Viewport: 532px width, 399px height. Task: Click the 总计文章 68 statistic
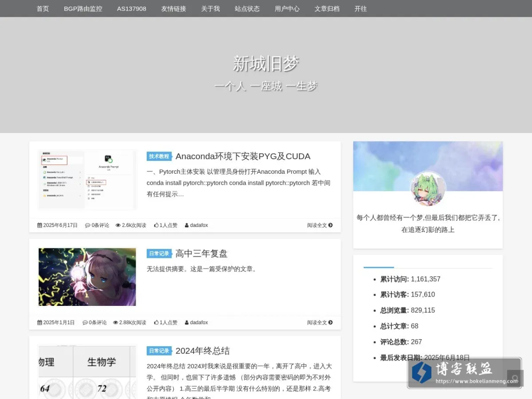click(x=399, y=326)
